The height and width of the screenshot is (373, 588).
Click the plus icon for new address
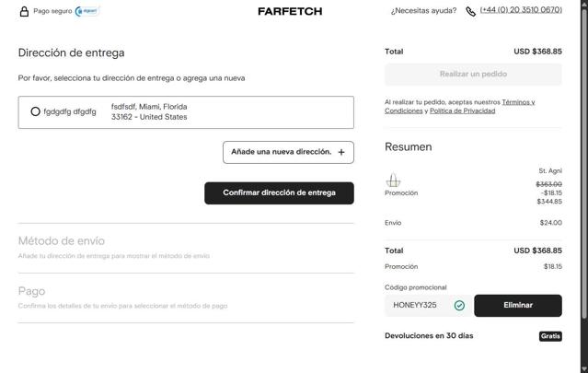(x=341, y=152)
